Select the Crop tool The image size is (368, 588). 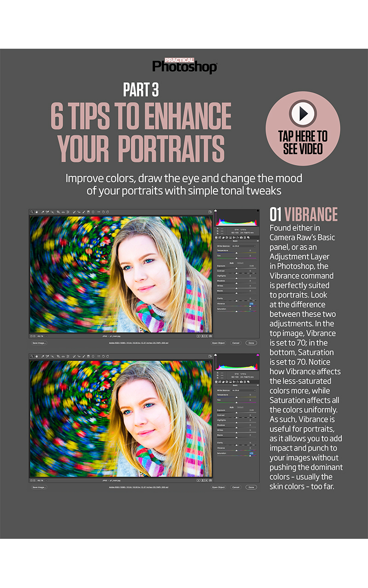pos(58,212)
